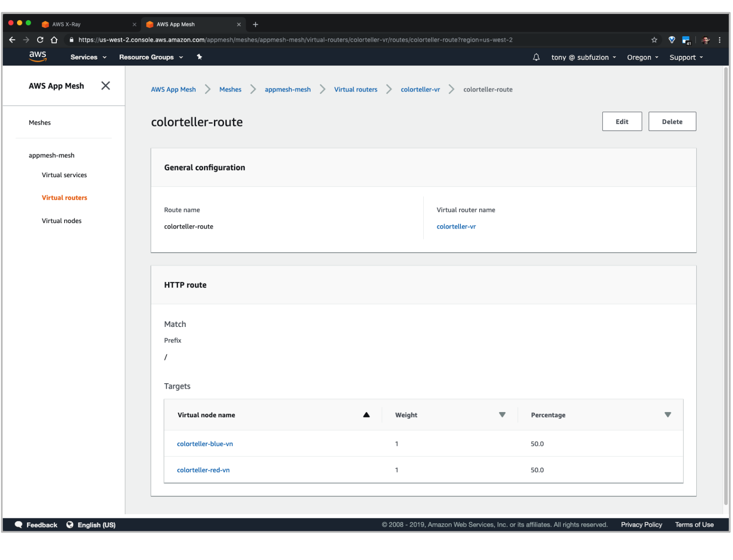
Task: Click the pin shortcuts icon in AWS navbar
Action: pos(199,57)
